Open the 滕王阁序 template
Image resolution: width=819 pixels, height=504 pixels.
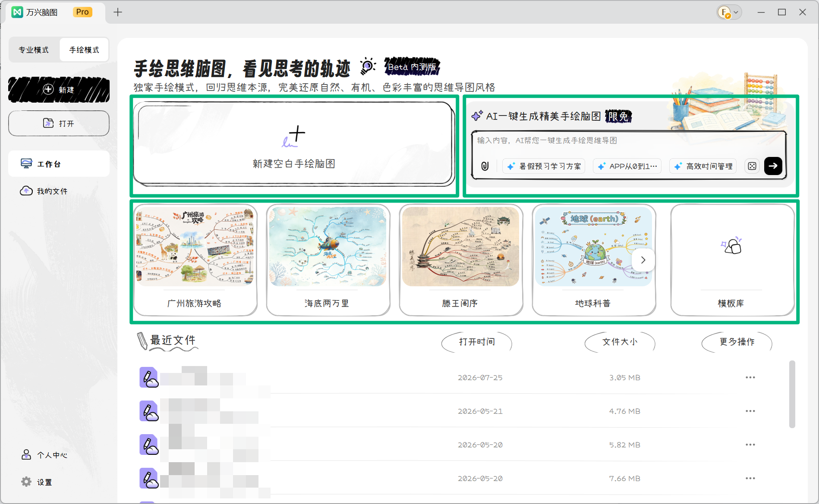461,260
